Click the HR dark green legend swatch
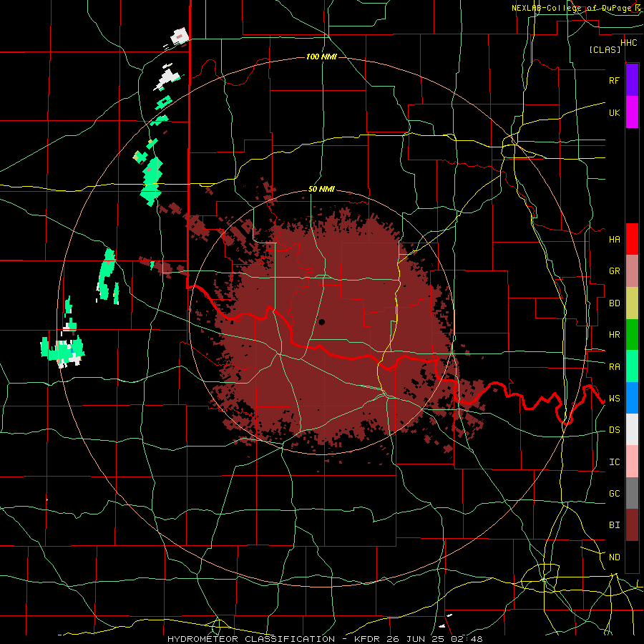Screen dimensions: 644x644 click(x=632, y=335)
